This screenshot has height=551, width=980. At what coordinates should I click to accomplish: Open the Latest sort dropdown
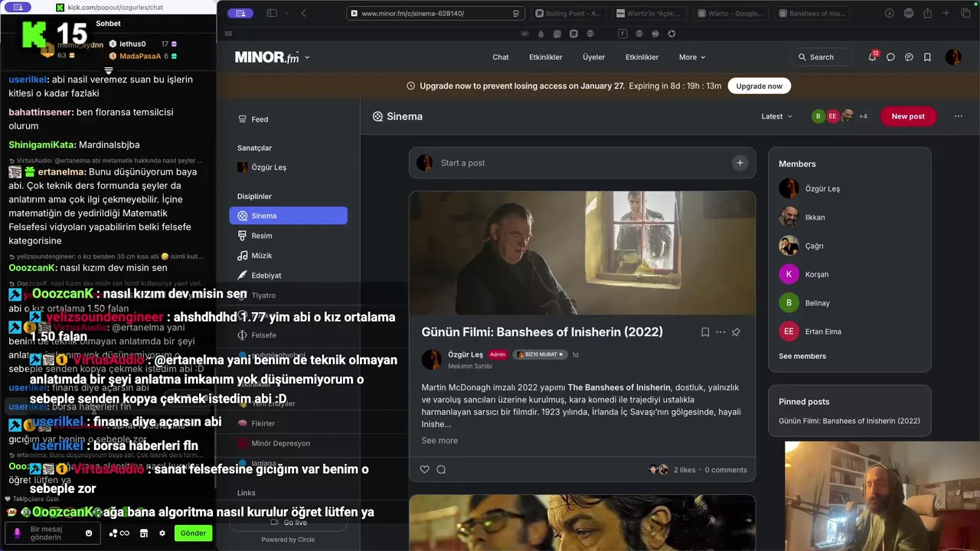pyautogui.click(x=777, y=116)
